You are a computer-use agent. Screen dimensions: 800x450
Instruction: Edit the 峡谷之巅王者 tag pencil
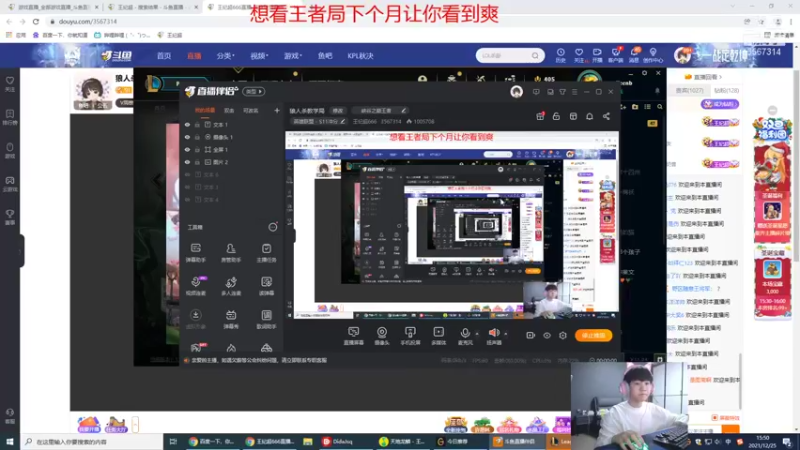pyautogui.click(x=403, y=111)
